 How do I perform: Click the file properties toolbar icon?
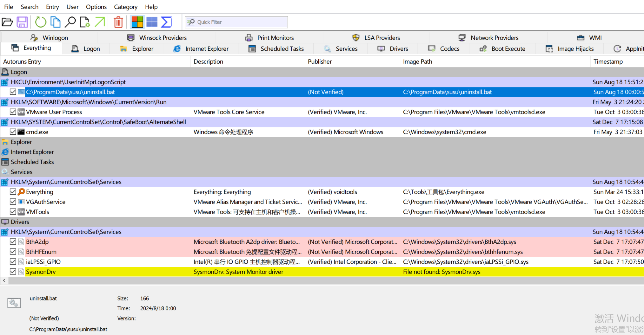(x=85, y=22)
